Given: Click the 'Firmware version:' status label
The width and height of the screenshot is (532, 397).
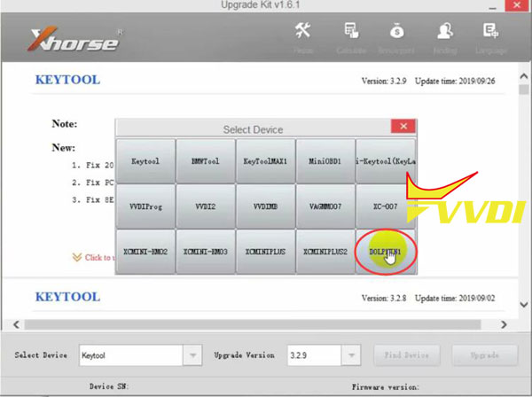Looking at the screenshot, I should coord(386,387).
